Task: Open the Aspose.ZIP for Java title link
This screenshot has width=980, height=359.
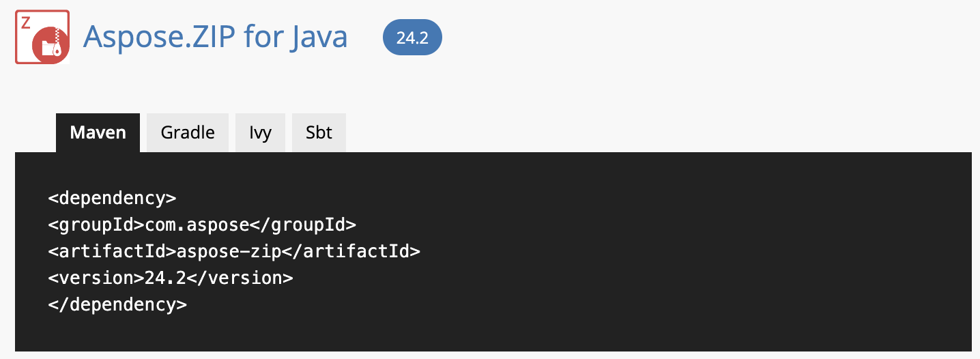Action: (x=215, y=37)
